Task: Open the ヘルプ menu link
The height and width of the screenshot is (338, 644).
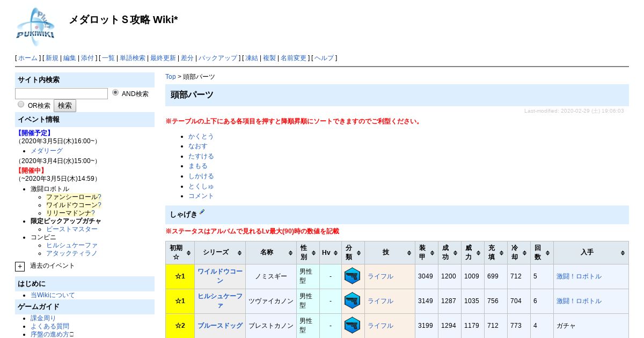Action: pyautogui.click(x=324, y=58)
